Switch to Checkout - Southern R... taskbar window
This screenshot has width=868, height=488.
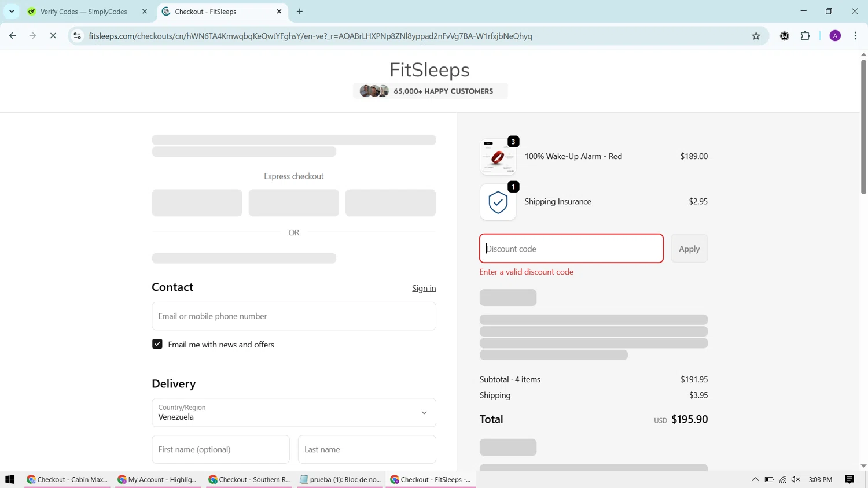click(249, 479)
